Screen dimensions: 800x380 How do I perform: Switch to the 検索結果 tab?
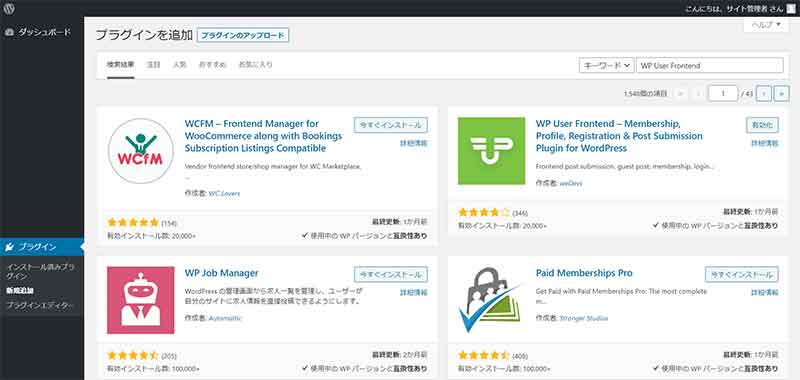(x=120, y=65)
